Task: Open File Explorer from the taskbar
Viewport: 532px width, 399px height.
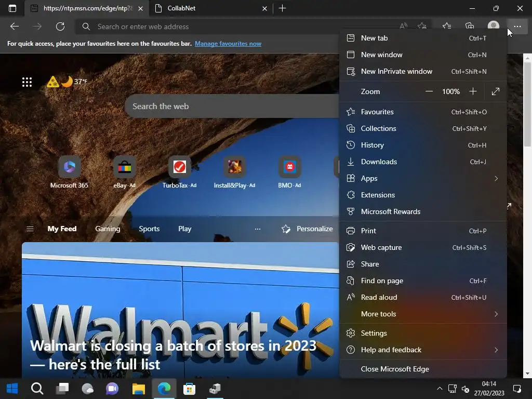Action: pyautogui.click(x=138, y=389)
